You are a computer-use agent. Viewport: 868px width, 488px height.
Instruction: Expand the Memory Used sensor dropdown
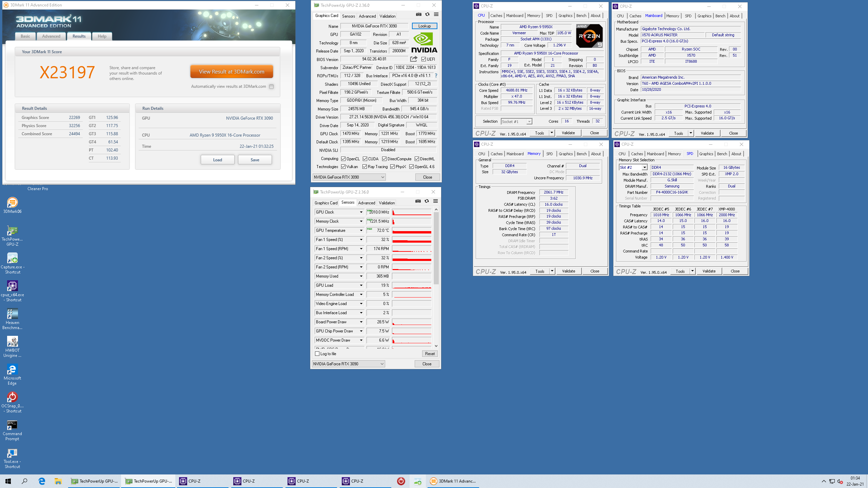click(361, 276)
